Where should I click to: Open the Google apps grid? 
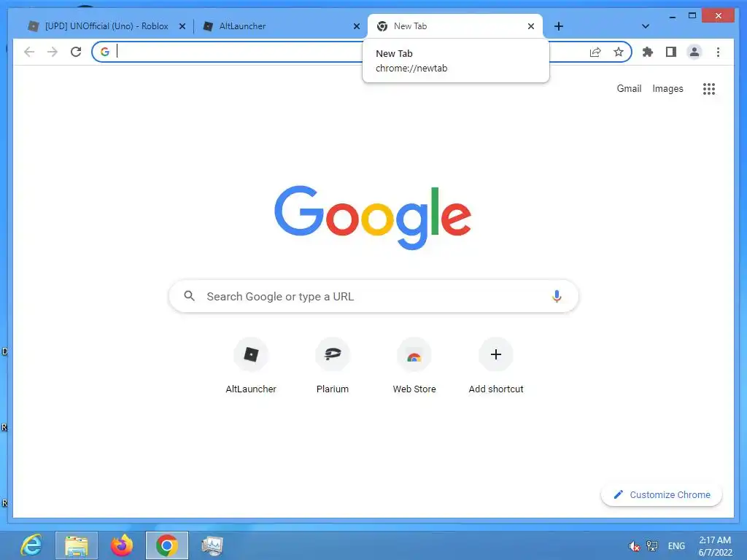point(709,88)
